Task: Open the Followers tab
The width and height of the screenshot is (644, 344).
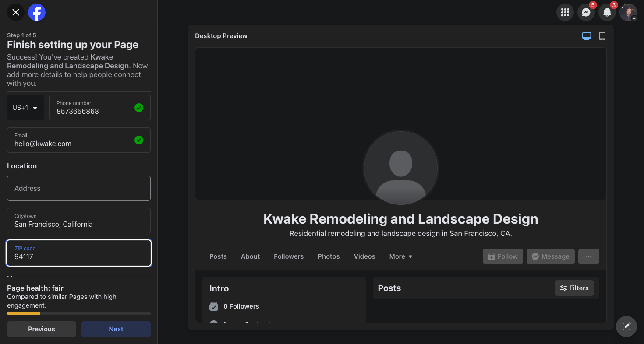Action: click(289, 256)
